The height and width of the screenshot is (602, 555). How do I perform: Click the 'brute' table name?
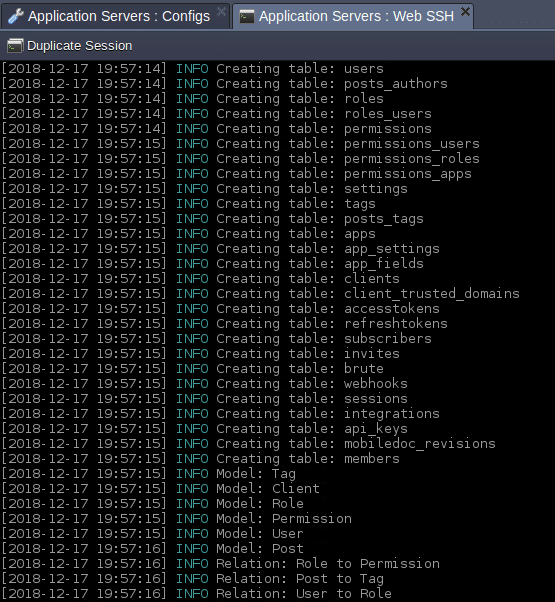[x=364, y=369]
